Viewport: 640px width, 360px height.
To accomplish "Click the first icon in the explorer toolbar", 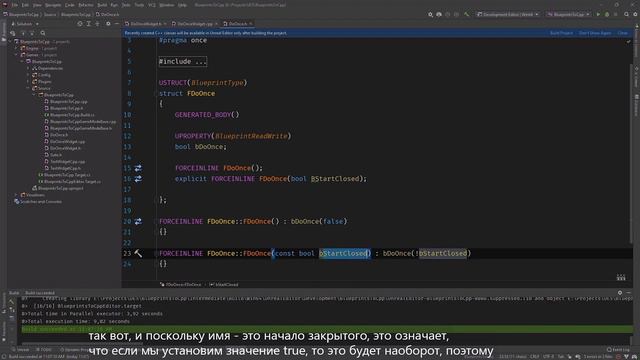I will coord(13,33).
